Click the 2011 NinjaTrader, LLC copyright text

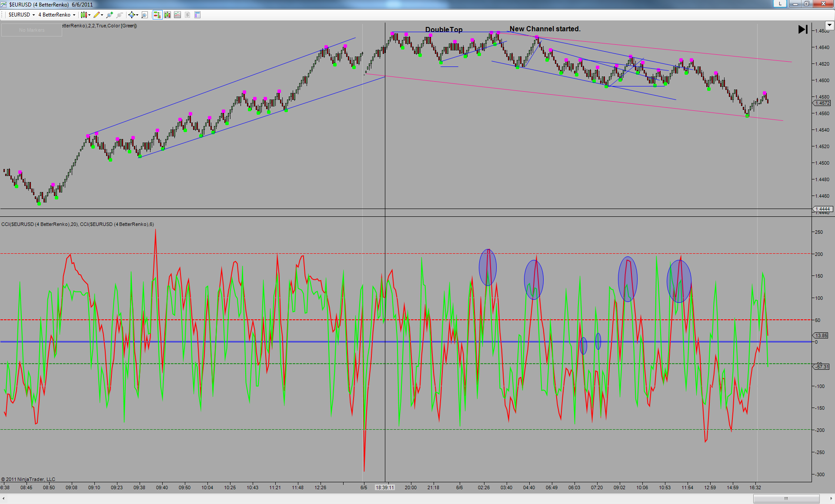click(x=28, y=479)
